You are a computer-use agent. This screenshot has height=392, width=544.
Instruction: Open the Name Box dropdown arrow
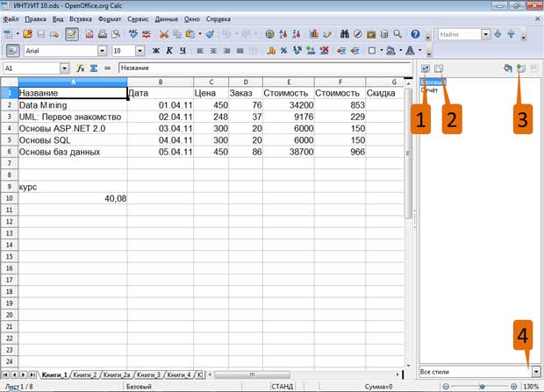pyautogui.click(x=65, y=68)
